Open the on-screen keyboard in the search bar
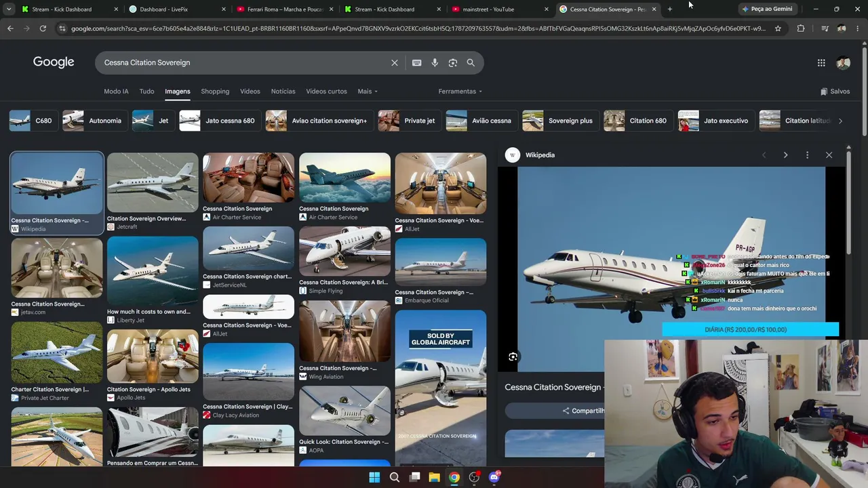Image resolution: width=868 pixels, height=488 pixels. pos(417,62)
